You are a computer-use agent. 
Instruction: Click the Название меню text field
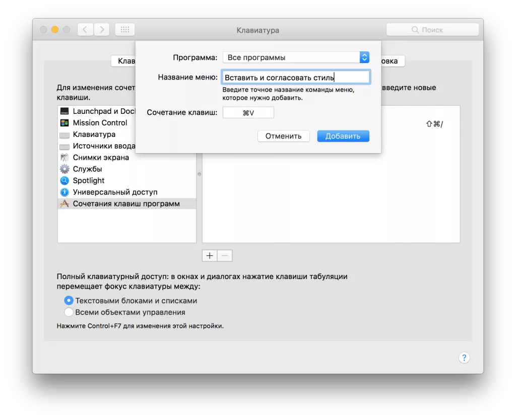click(295, 76)
